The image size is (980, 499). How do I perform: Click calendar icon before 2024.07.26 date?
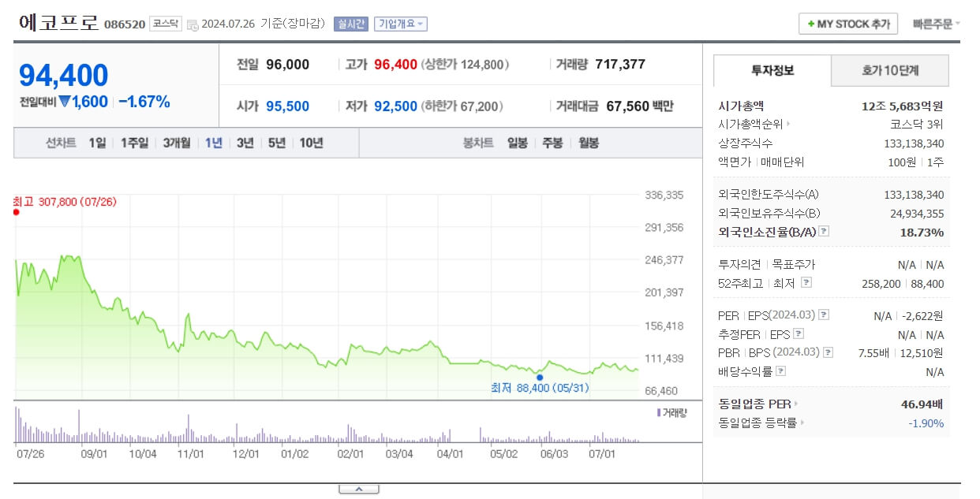pos(193,24)
